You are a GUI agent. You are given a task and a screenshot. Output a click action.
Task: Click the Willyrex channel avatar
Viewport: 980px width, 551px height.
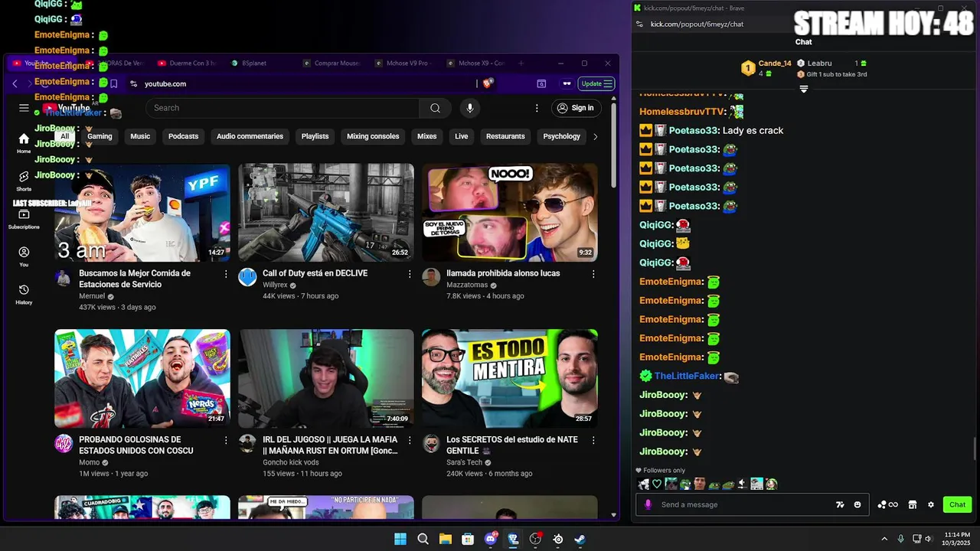pos(247,277)
